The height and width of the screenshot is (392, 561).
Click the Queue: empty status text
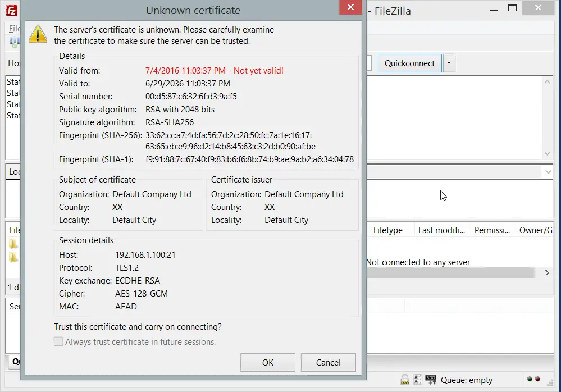467,380
